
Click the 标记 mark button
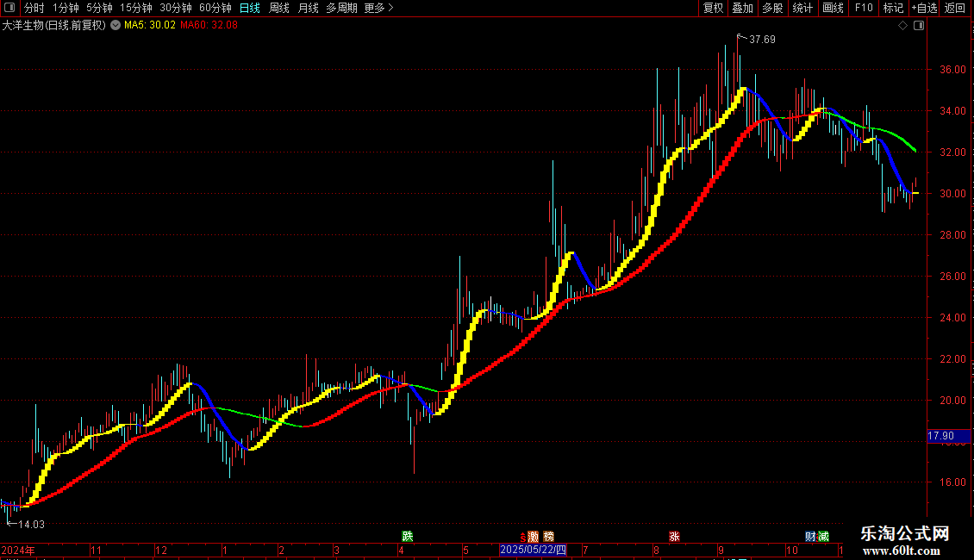click(x=893, y=8)
